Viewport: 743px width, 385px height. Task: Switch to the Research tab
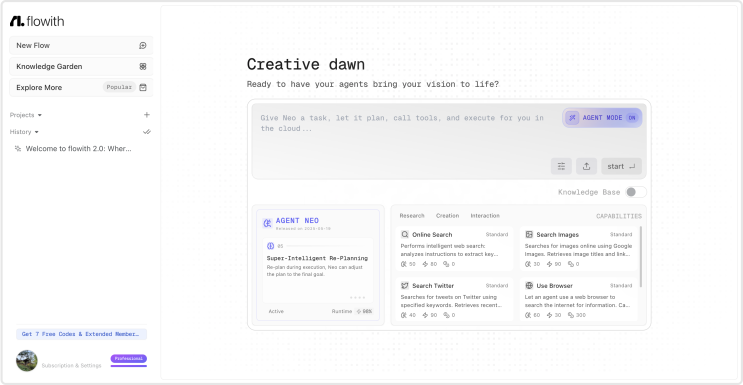click(x=412, y=216)
